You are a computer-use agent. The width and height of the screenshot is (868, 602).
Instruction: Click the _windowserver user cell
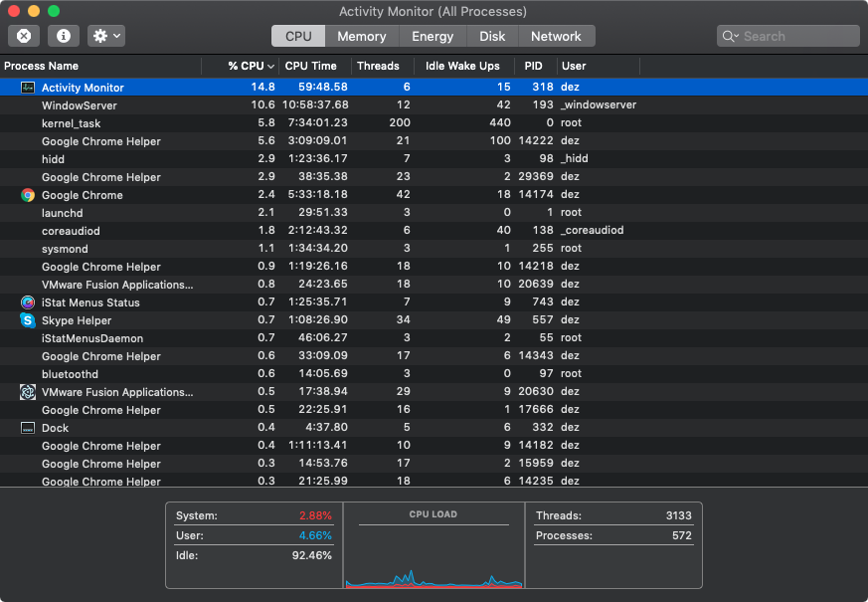click(x=599, y=104)
